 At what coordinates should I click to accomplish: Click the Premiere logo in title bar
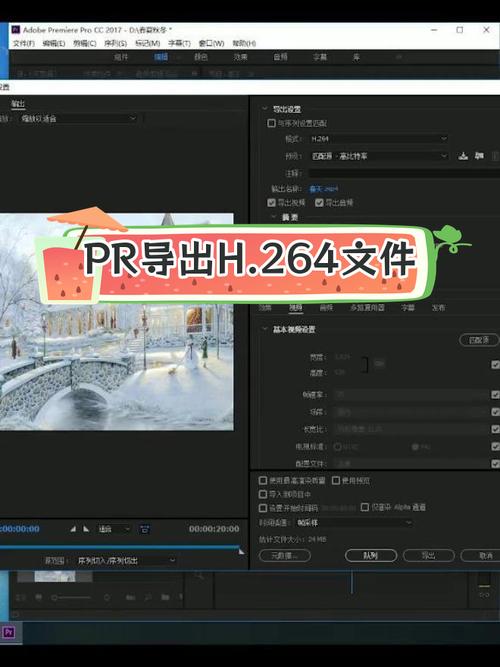pos(16,30)
